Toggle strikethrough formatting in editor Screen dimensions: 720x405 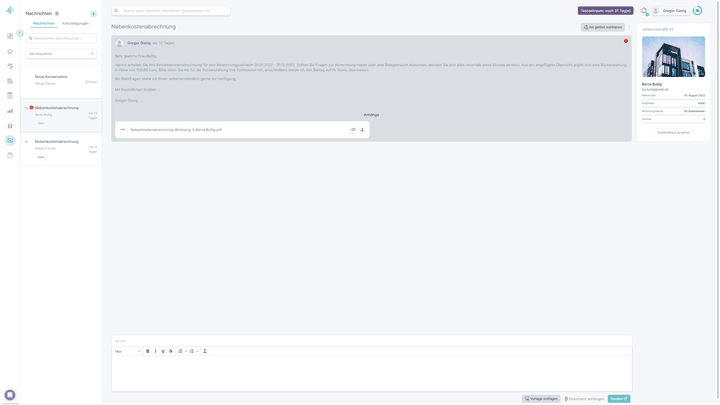click(171, 351)
